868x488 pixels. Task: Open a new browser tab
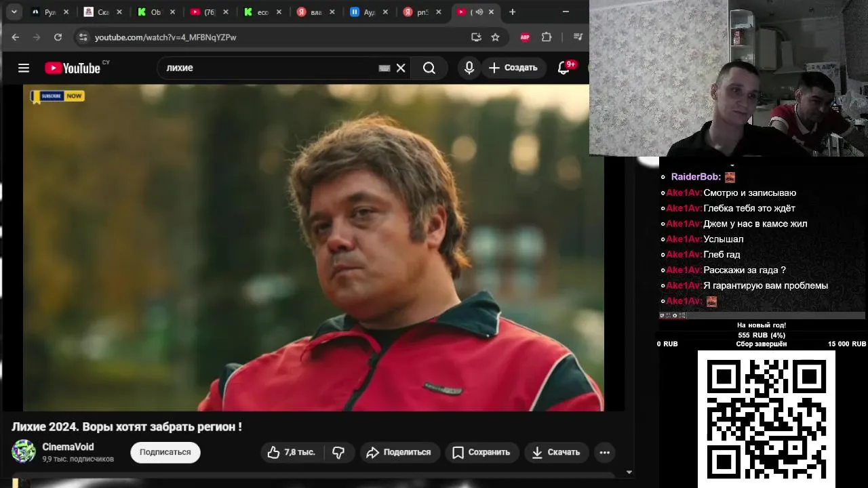coord(512,12)
